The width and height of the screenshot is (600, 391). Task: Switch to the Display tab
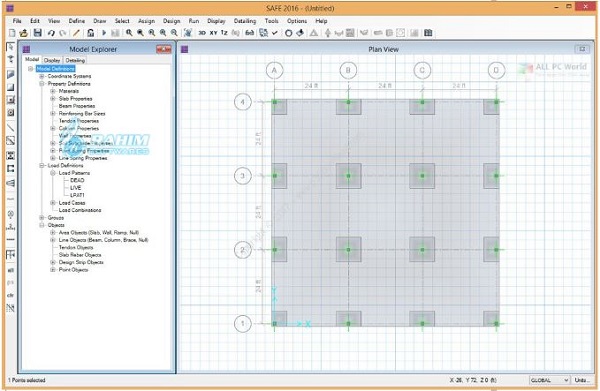click(52, 60)
